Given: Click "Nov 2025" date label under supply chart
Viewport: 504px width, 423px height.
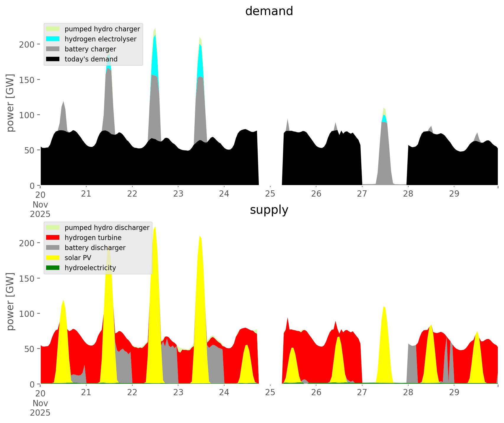Looking at the screenshot, I should (x=40, y=408).
